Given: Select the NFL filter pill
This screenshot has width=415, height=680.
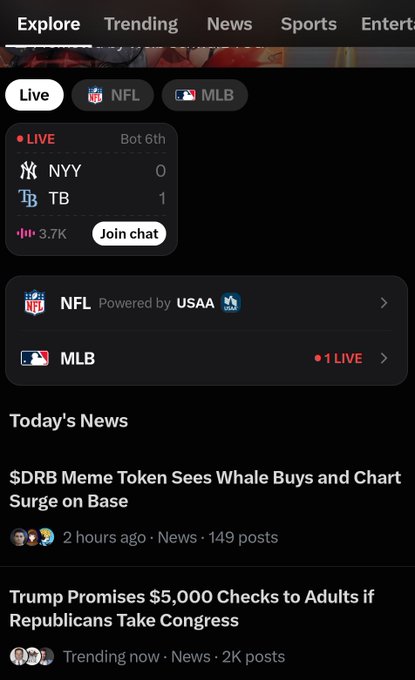Looking at the screenshot, I should coord(113,95).
